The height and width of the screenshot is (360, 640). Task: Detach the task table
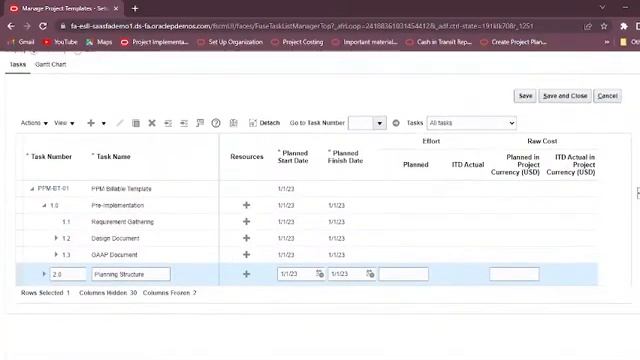point(264,123)
